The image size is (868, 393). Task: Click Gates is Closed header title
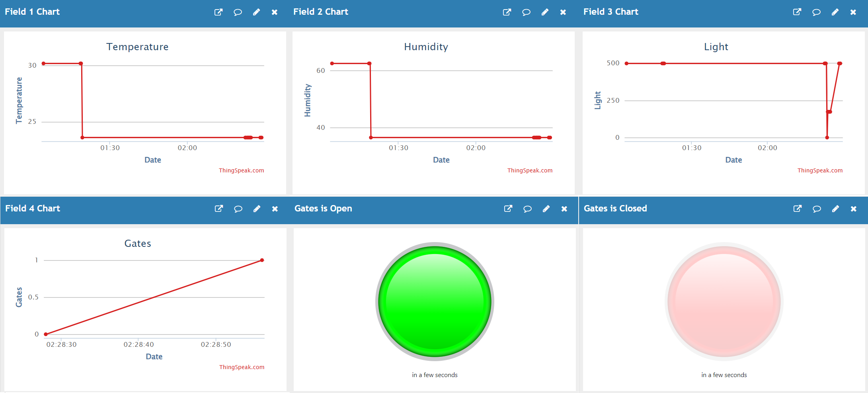click(x=615, y=209)
